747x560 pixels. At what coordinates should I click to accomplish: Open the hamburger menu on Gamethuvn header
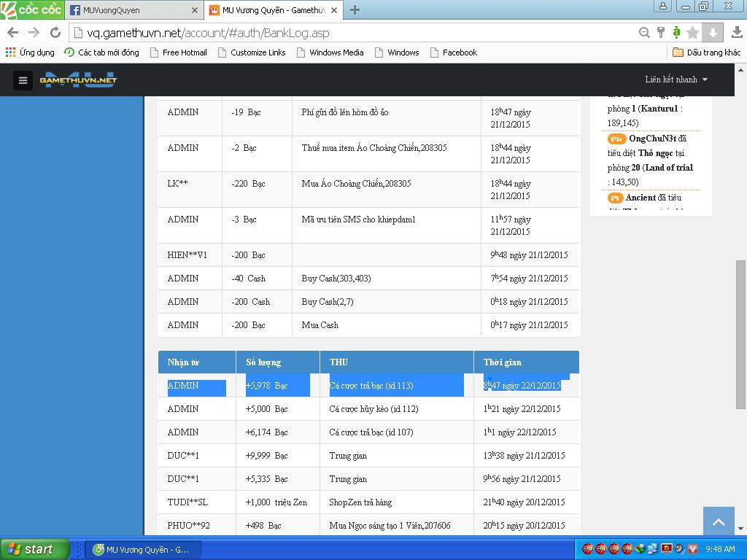tap(23, 80)
